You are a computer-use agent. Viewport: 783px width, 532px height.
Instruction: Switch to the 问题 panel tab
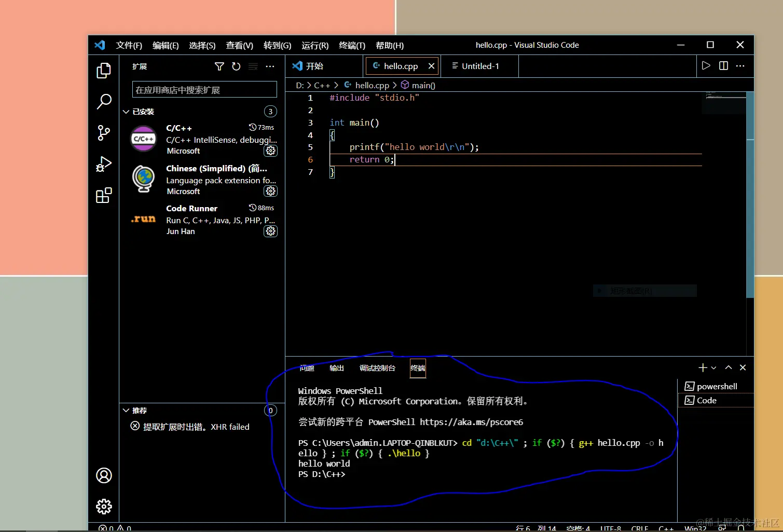307,368
